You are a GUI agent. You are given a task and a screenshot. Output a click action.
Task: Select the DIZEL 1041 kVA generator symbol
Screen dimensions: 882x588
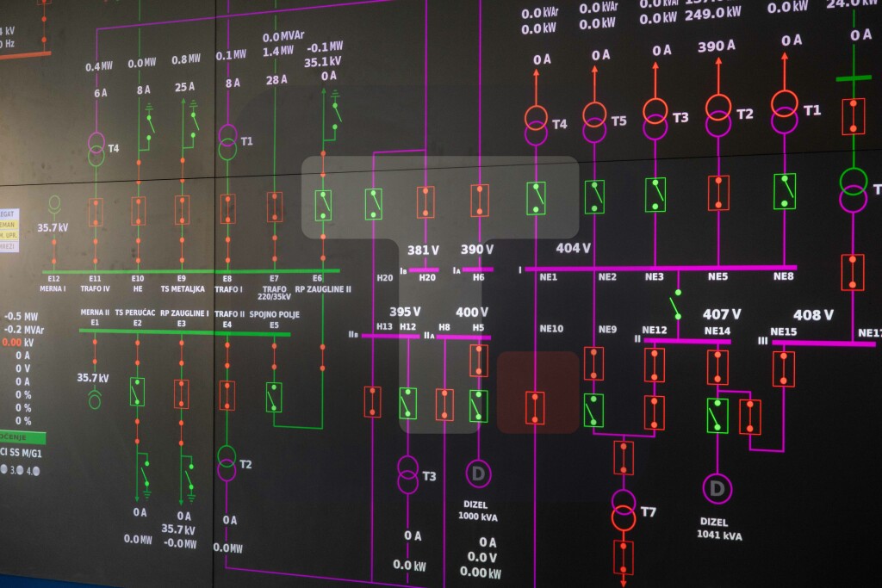coord(716,489)
